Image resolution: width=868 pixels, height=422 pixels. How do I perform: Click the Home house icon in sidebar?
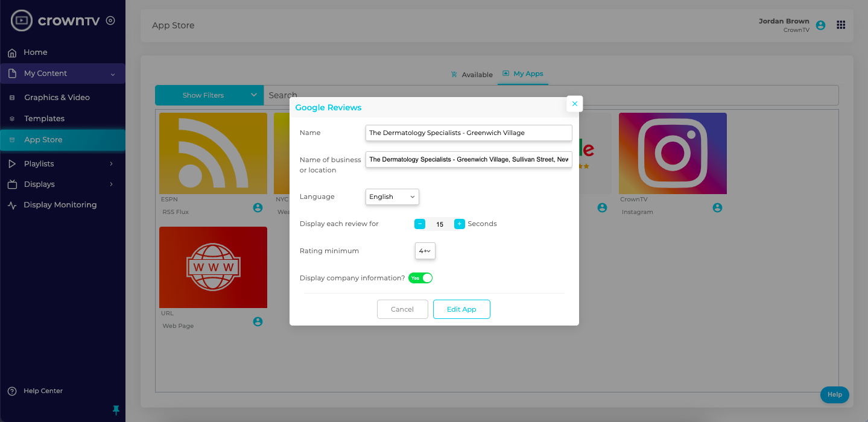click(x=12, y=53)
